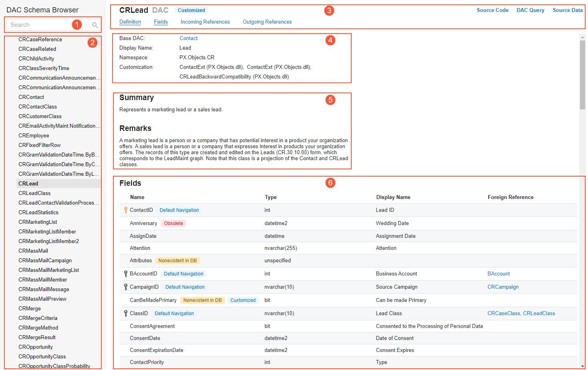Click the key icon beside BAccountID
The width and height of the screenshot is (588, 370).
[125, 274]
